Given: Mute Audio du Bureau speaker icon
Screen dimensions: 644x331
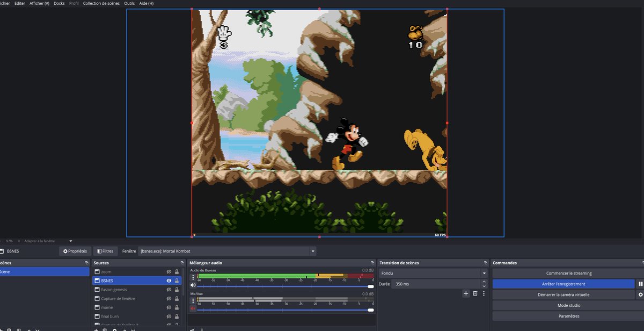Looking at the screenshot, I should point(193,286).
